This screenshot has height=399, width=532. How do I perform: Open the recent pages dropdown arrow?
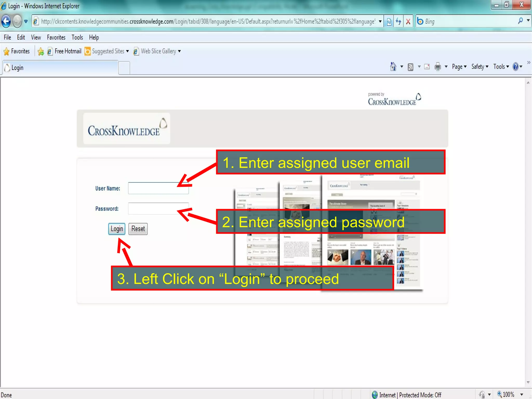(26, 21)
